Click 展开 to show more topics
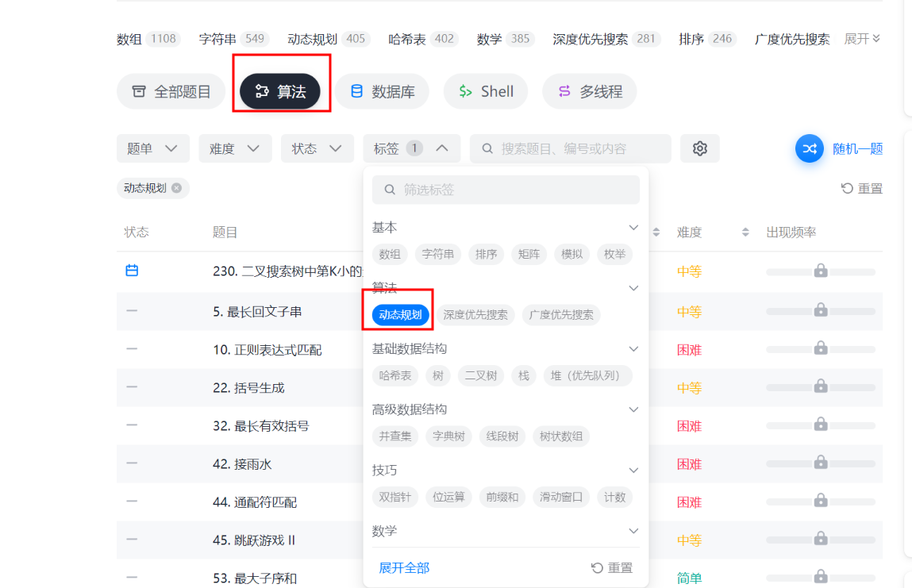 click(862, 39)
